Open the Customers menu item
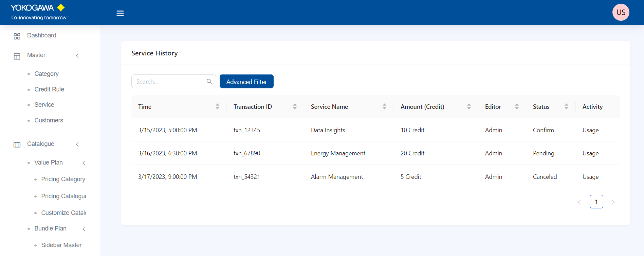 click(x=49, y=120)
